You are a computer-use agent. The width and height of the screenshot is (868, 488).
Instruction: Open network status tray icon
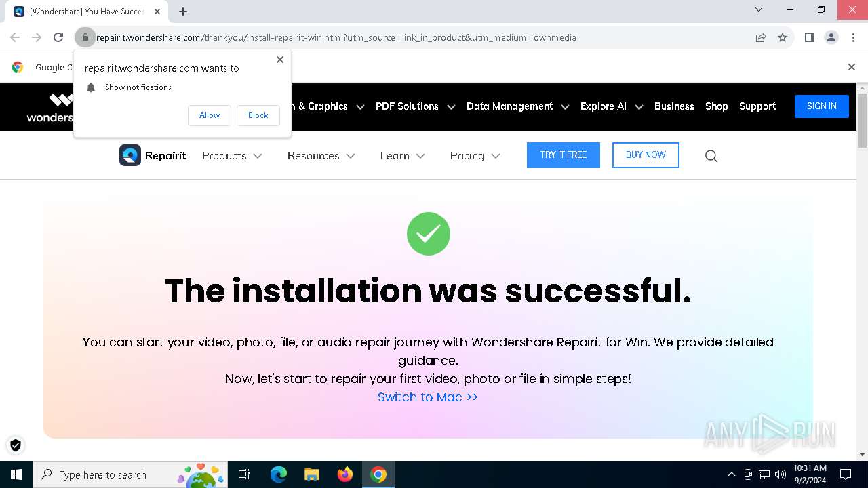coord(764,474)
